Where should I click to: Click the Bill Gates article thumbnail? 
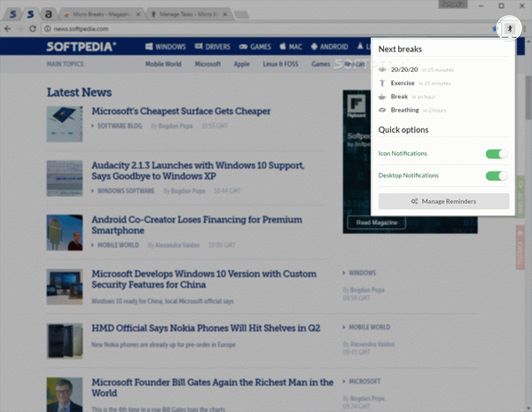65,394
